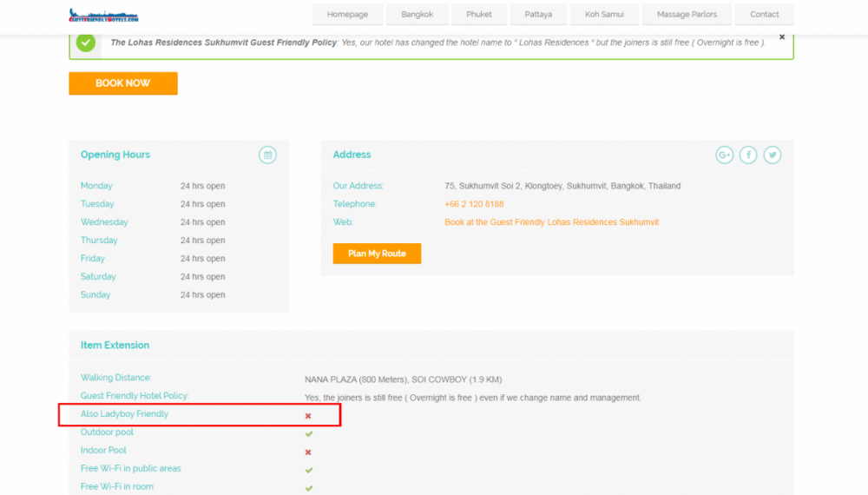Click the green check beside Outdoor pool
Viewport: 868px width, 495px height.
point(309,433)
